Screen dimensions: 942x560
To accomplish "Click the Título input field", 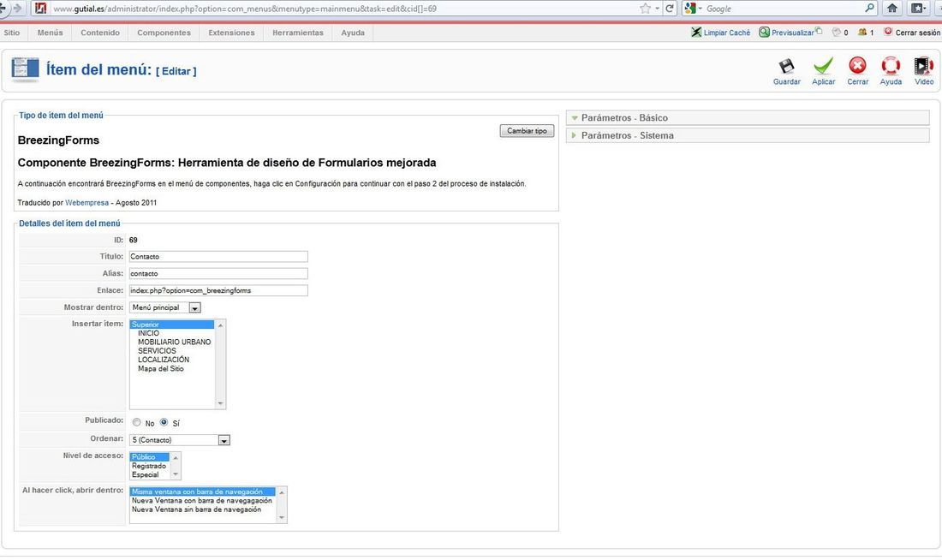I will 218,257.
